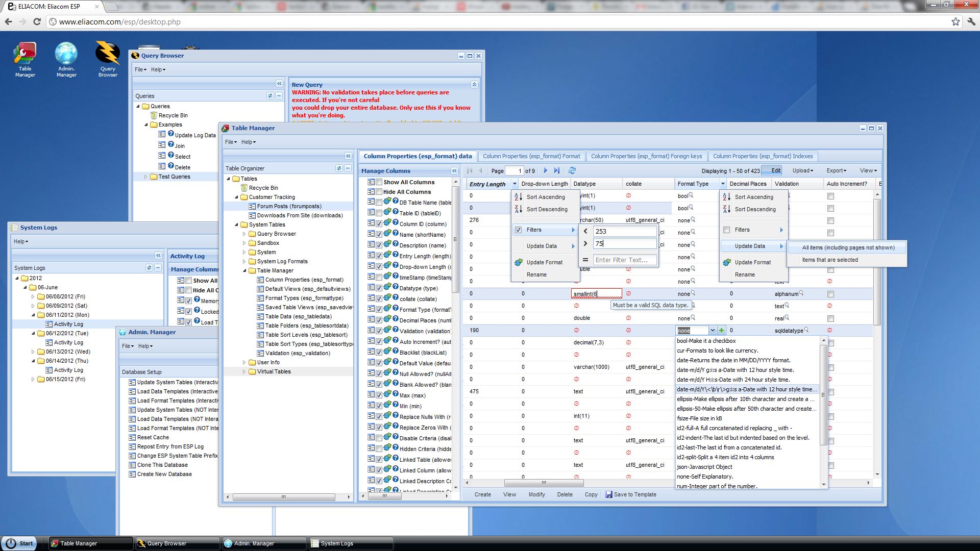Open the Format Type column header dropdown
The height and width of the screenshot is (551, 980).
pos(723,184)
